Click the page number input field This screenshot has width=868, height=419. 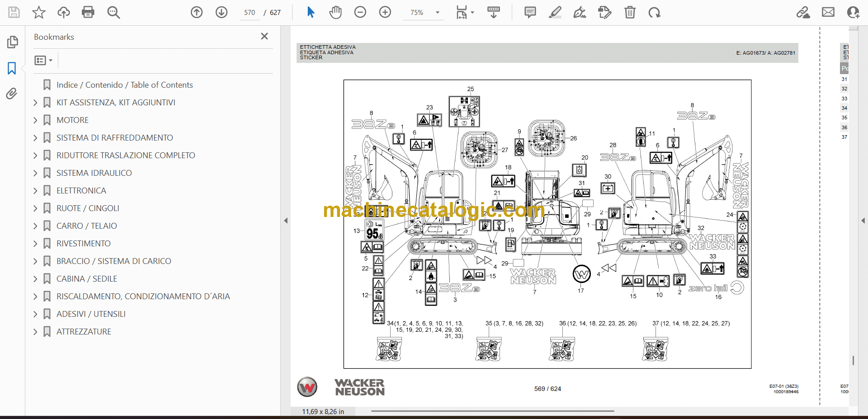[250, 13]
